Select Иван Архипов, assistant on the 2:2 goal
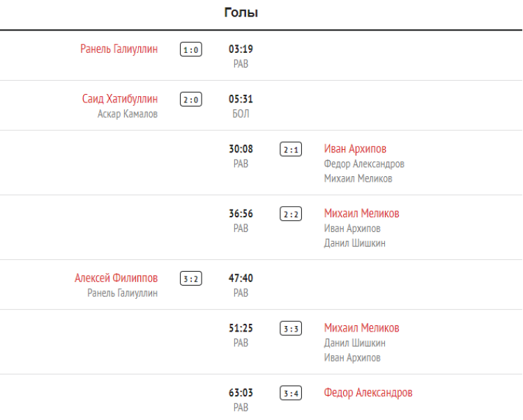 click(352, 228)
